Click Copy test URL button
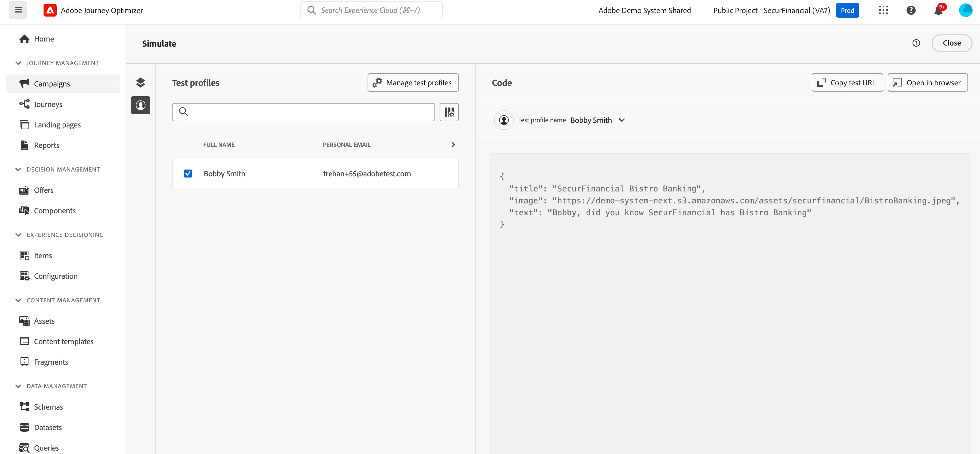Image resolution: width=980 pixels, height=454 pixels. 847,82
